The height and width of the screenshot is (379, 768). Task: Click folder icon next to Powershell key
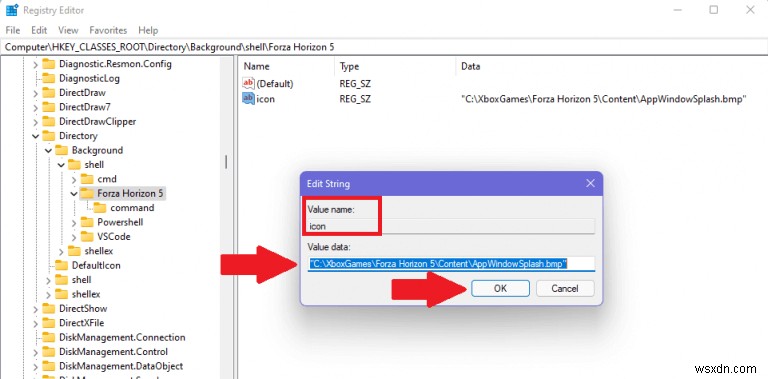(87, 222)
